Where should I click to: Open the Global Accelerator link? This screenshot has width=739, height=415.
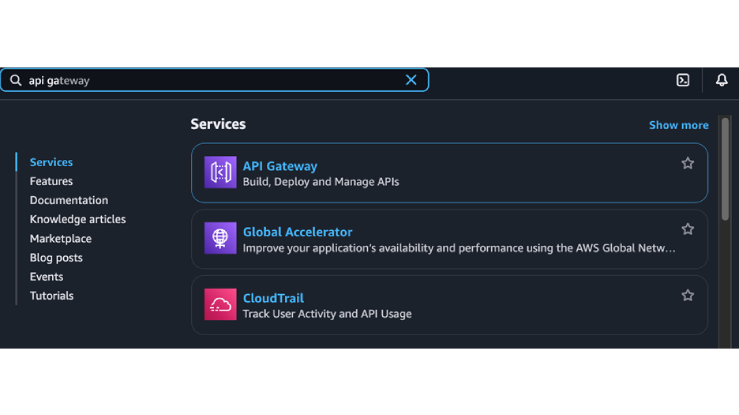(297, 232)
